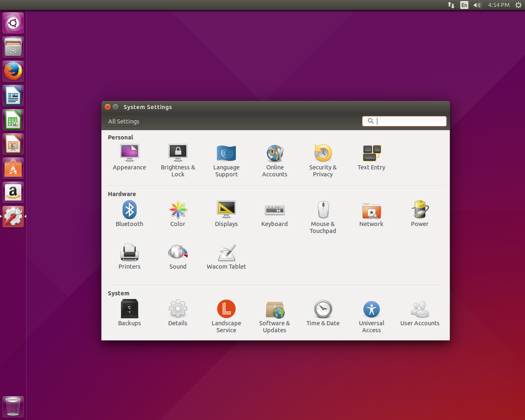Open Online Accounts settings
The image size is (525, 420).
tap(274, 161)
